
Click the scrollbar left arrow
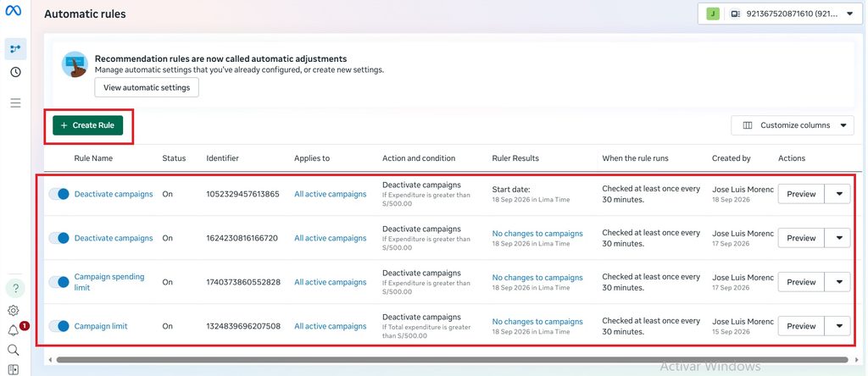(x=50, y=360)
